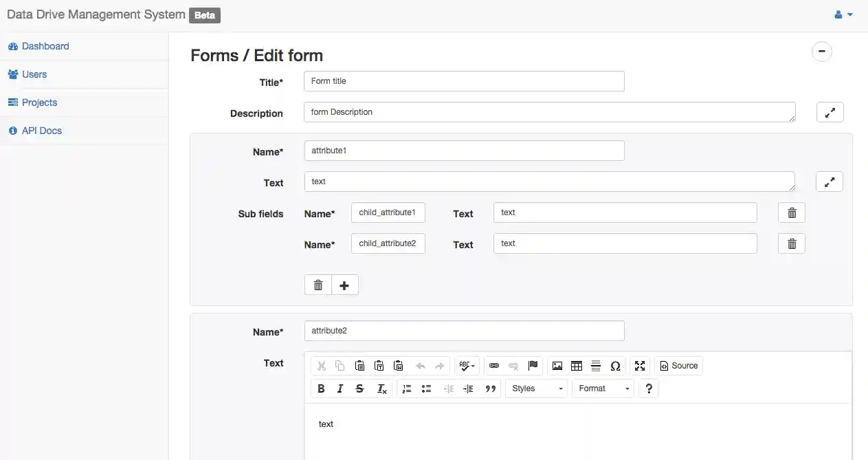Viewport: 868px width, 460px height.
Task: Open the Styles dropdown in the editor
Action: [x=536, y=388]
